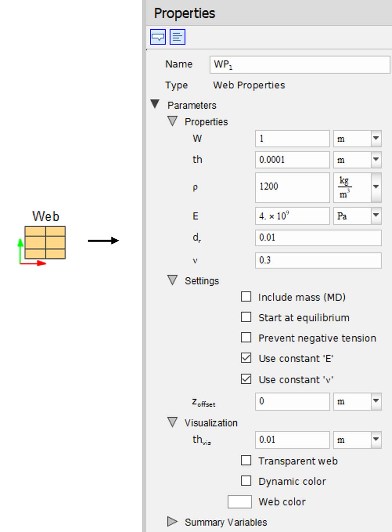
Task: Collapse the Visualization subsection
Action: tap(172, 422)
